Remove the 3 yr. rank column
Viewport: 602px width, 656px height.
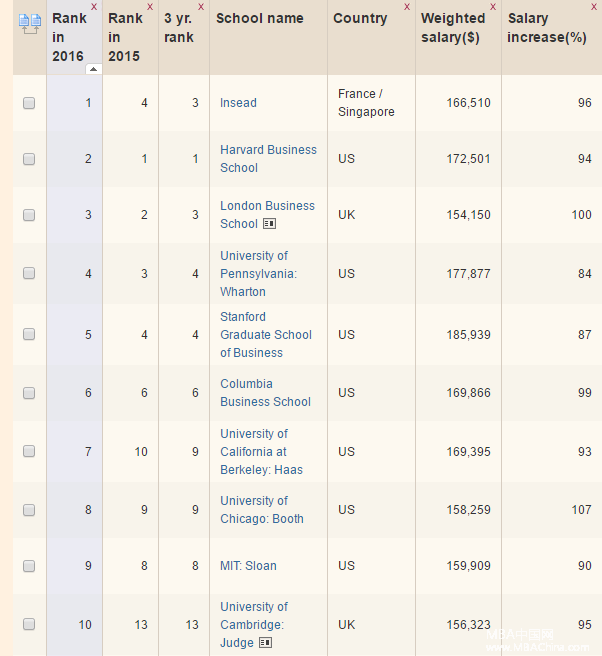[x=201, y=7]
